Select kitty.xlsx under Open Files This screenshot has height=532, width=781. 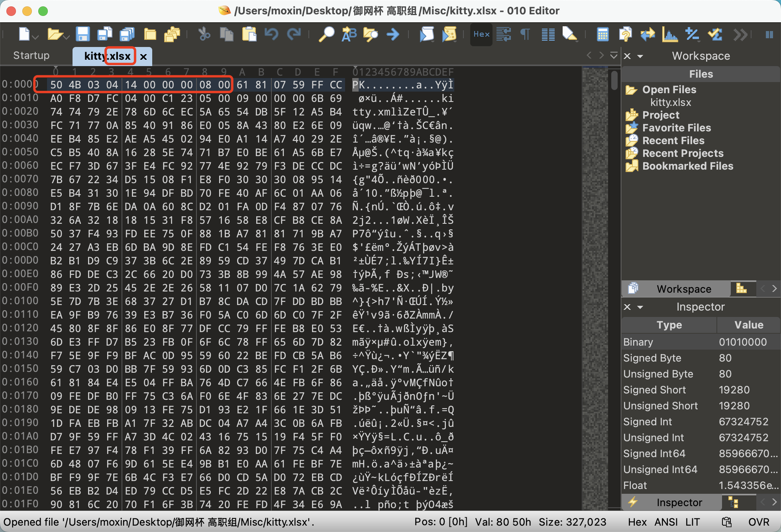[671, 102]
